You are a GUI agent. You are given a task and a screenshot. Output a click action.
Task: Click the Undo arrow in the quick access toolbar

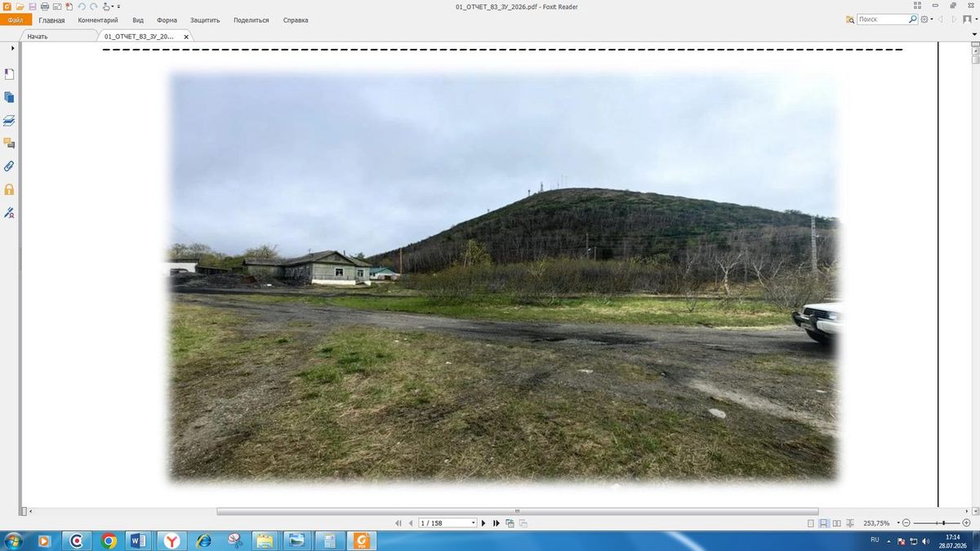(82, 6)
